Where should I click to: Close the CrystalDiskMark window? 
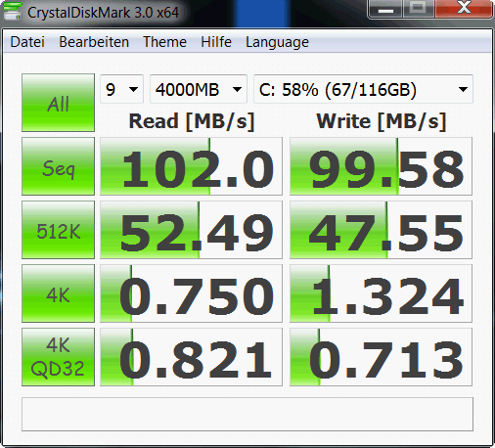click(x=464, y=9)
